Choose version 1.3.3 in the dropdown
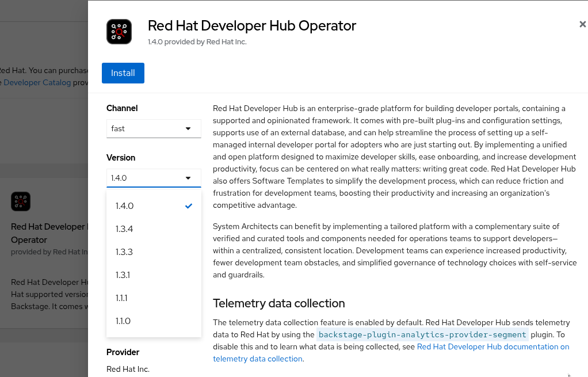Image resolution: width=588 pixels, height=377 pixels. pyautogui.click(x=124, y=252)
